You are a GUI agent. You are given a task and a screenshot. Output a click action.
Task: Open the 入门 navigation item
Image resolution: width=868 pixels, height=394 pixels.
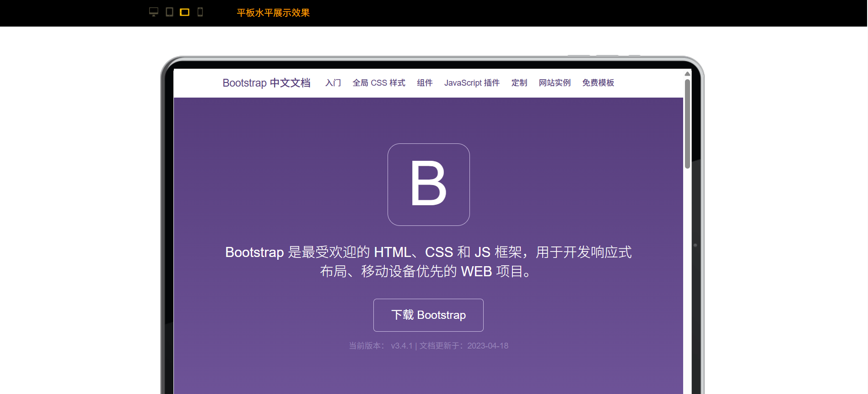coord(333,83)
